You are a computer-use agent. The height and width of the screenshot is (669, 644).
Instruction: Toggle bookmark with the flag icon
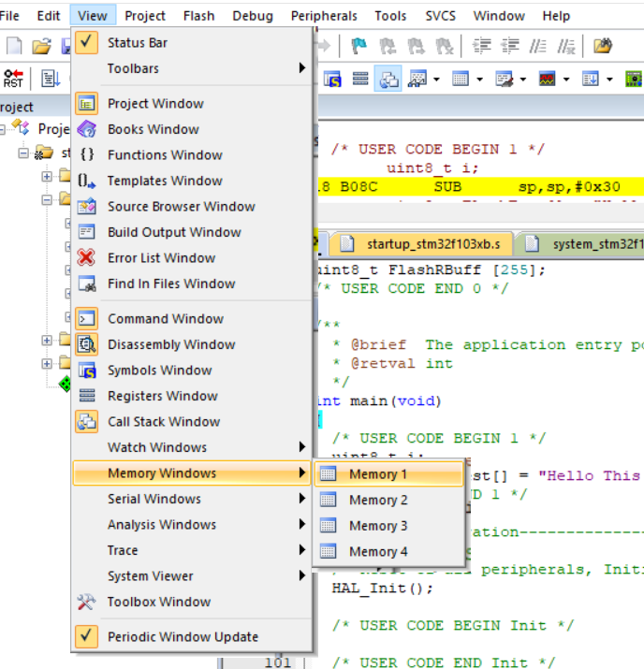(x=359, y=46)
